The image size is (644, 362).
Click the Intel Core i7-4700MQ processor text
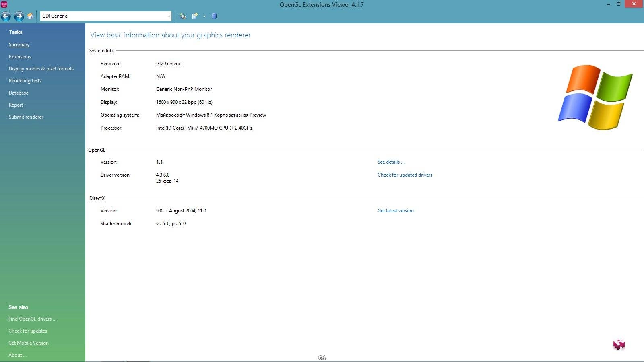[204, 128]
